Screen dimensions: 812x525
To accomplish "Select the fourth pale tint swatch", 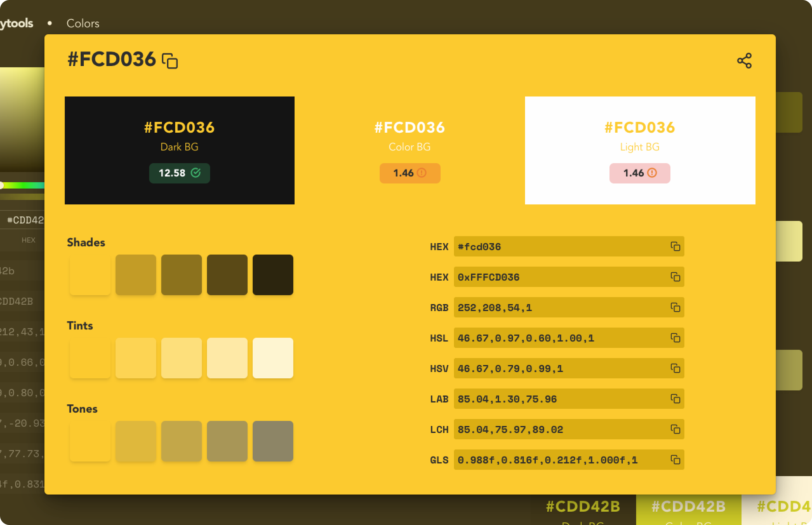I will (x=227, y=358).
